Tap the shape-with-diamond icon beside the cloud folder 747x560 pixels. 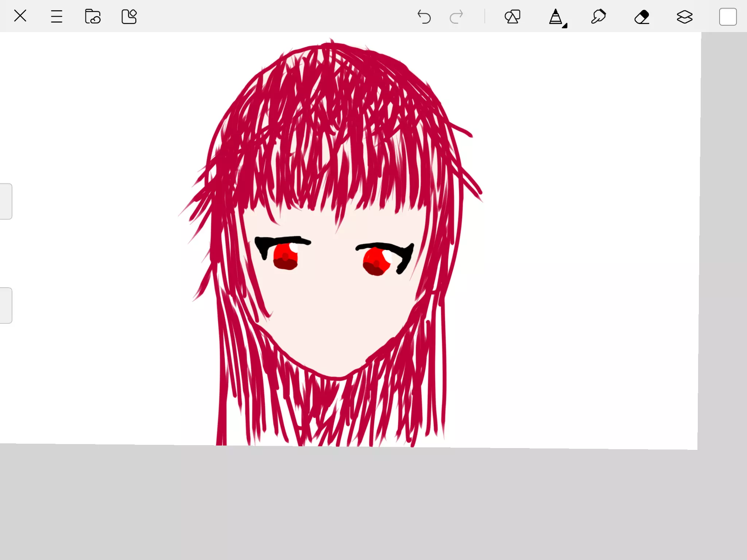pyautogui.click(x=129, y=16)
